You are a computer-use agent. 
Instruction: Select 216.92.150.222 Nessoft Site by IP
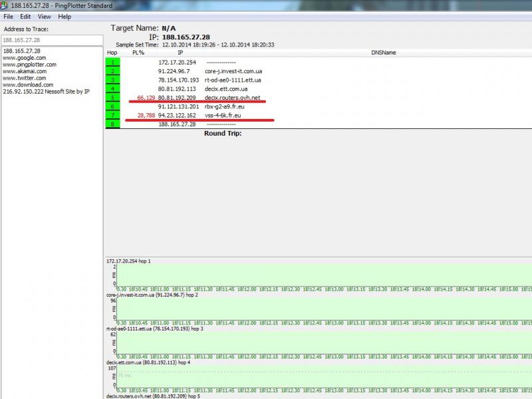click(46, 92)
